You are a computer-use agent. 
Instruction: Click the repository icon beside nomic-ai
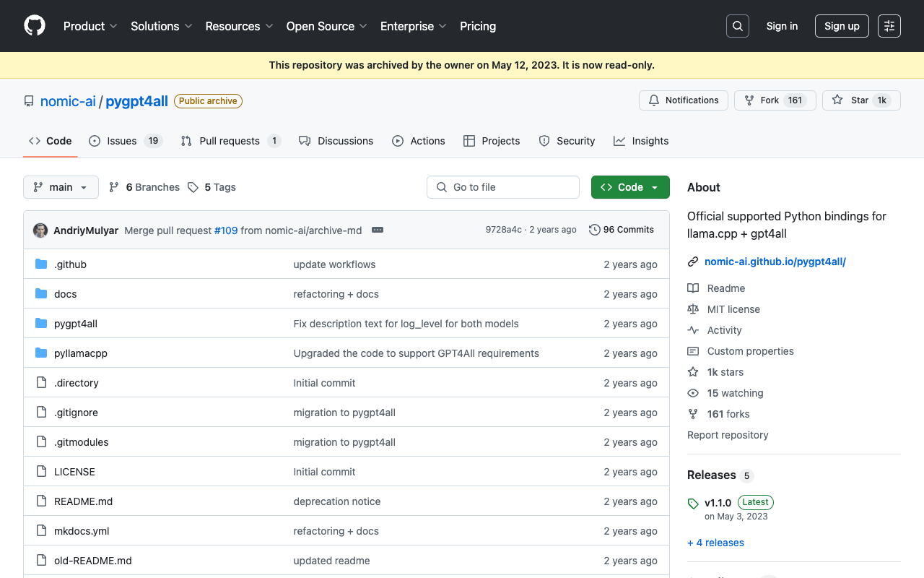(x=29, y=101)
